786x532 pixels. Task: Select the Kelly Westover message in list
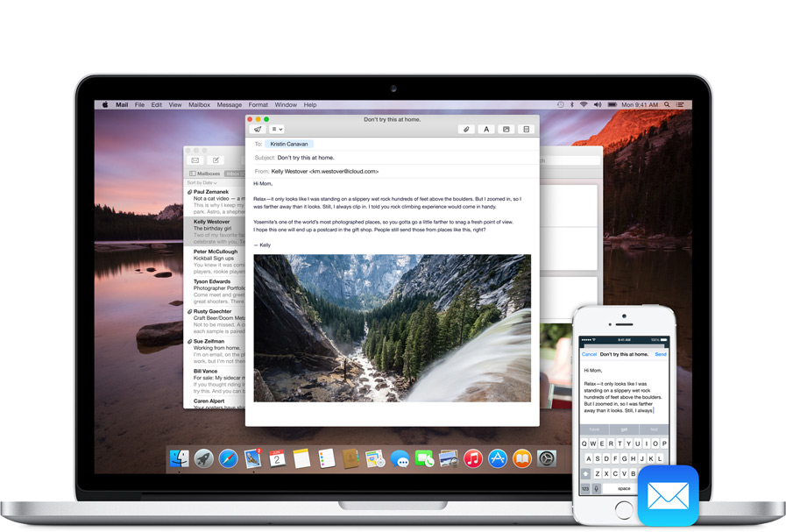pyautogui.click(x=215, y=231)
